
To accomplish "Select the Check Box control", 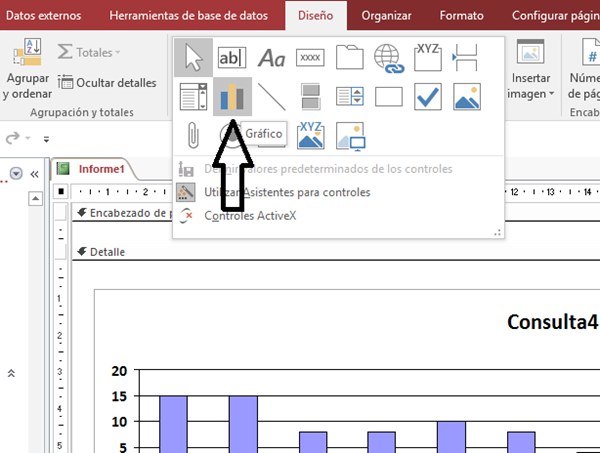I will pos(428,96).
